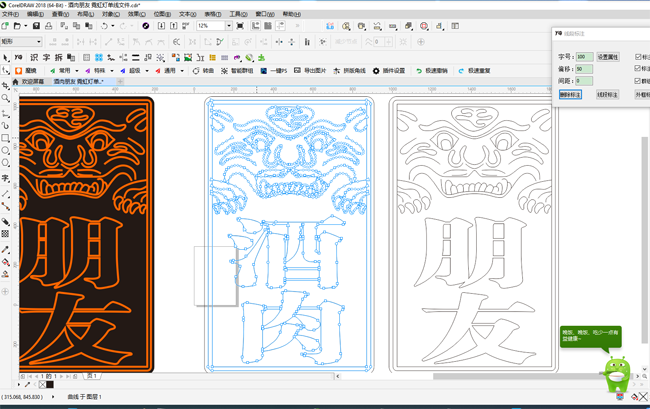Open the 效果 (Effects) menu
Screen dimensions: 650x409
pos(136,14)
